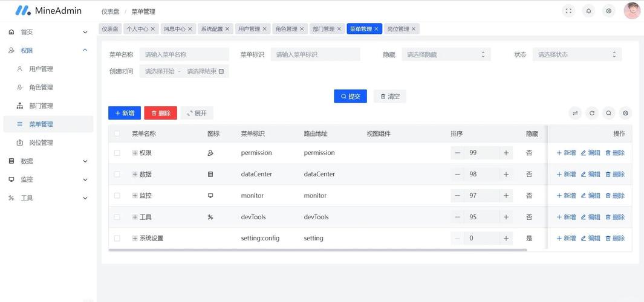Click the horizontal table scrollbar
644x302 pixels.
318,250
